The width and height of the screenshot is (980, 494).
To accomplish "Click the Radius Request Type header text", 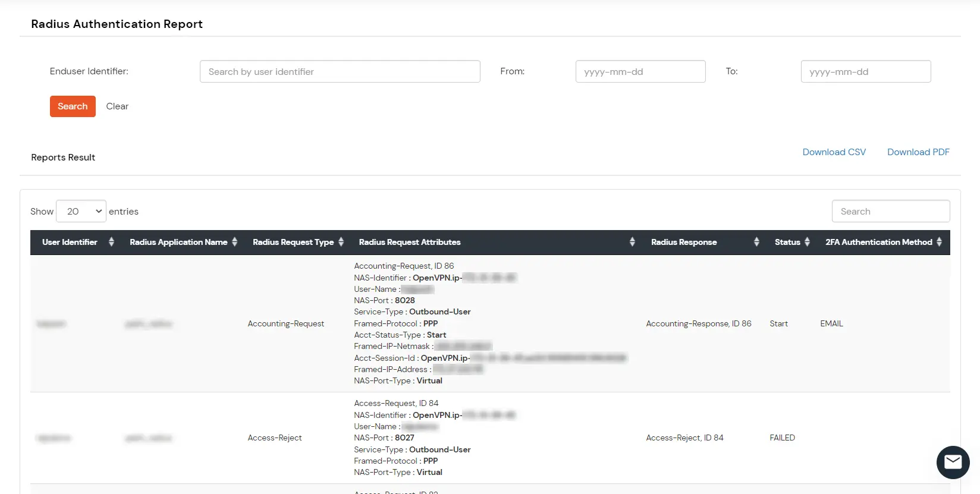I will (x=293, y=242).
